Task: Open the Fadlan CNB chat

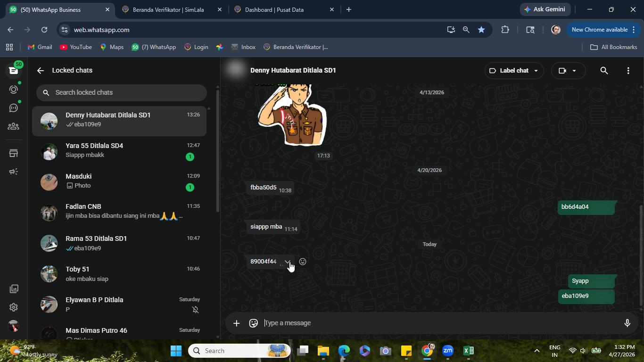Action: [119, 212]
